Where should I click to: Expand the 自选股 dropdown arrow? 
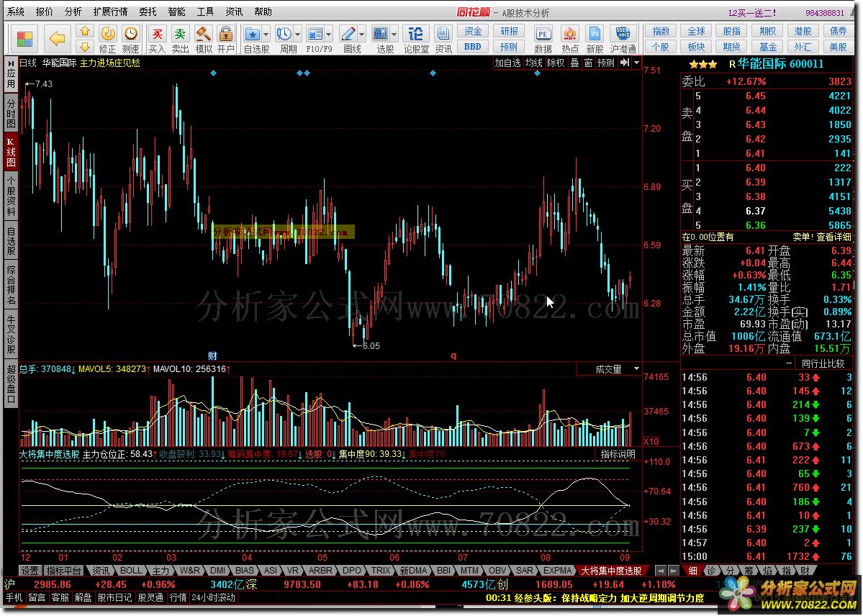266,34
